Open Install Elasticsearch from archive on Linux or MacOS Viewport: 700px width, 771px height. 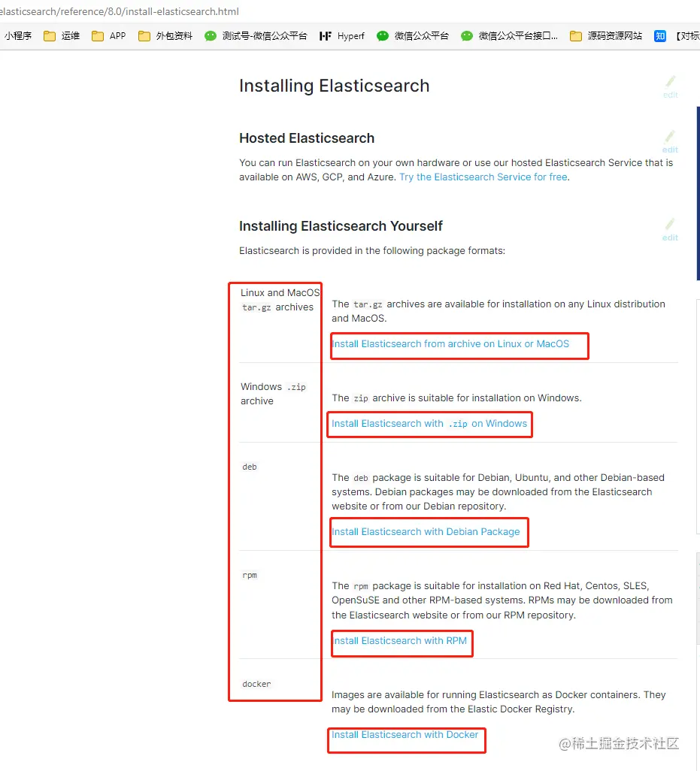pos(450,343)
